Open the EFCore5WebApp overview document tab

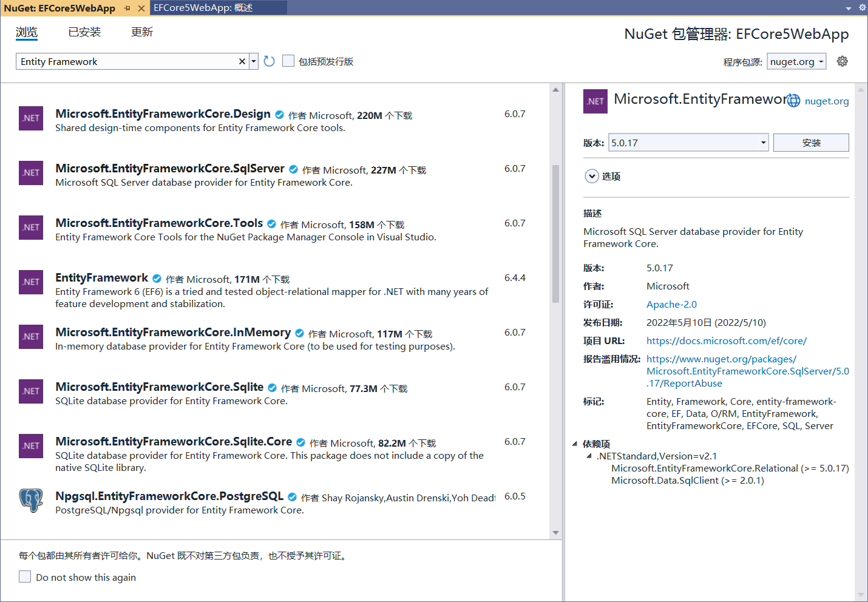click(x=219, y=8)
